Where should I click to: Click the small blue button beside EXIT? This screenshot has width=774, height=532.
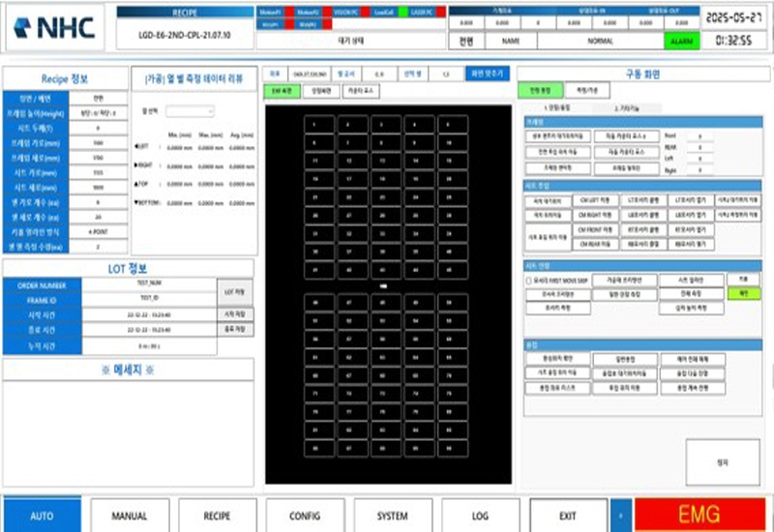coord(619,517)
